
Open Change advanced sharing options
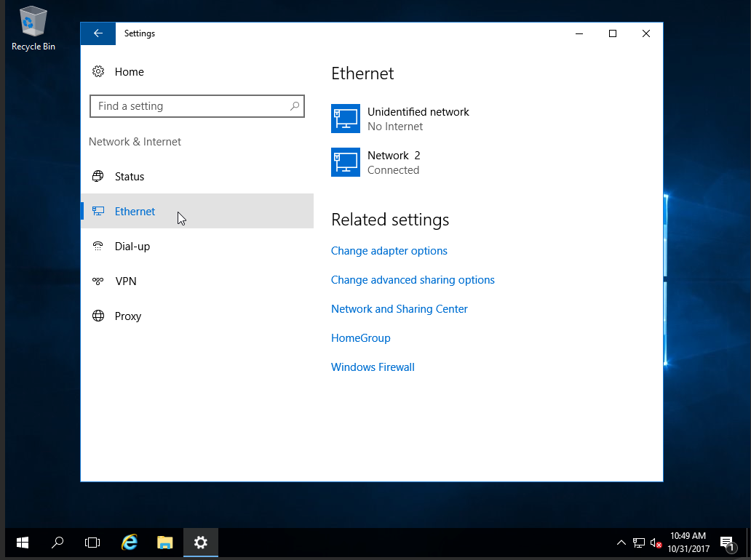coord(413,280)
